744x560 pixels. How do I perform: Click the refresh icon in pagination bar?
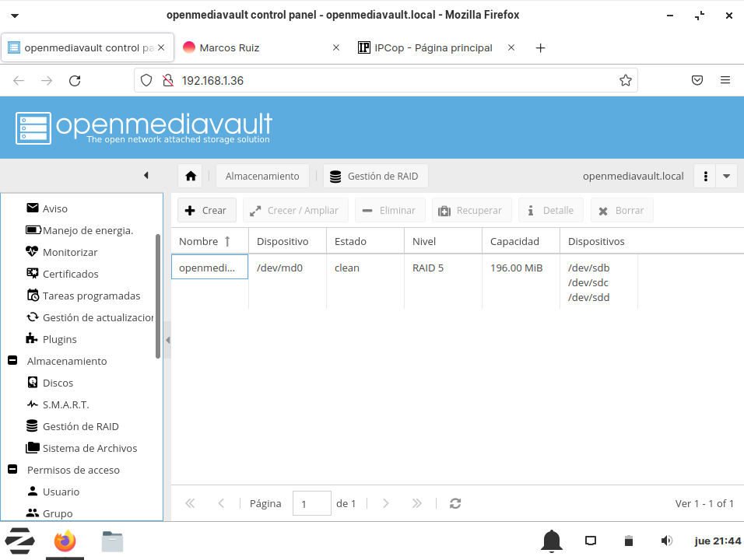click(455, 503)
